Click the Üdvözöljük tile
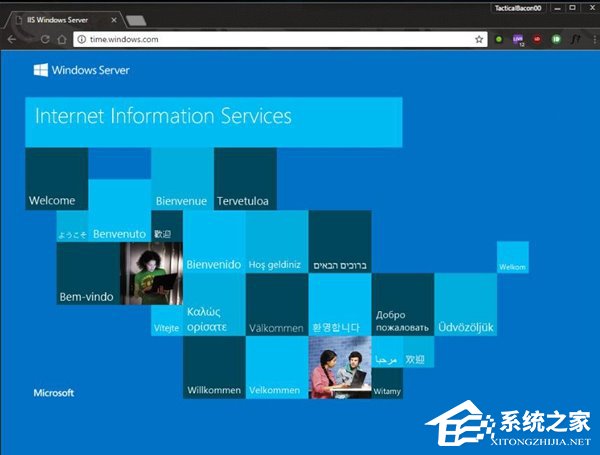Viewport: 600px width, 455px height. click(x=466, y=305)
